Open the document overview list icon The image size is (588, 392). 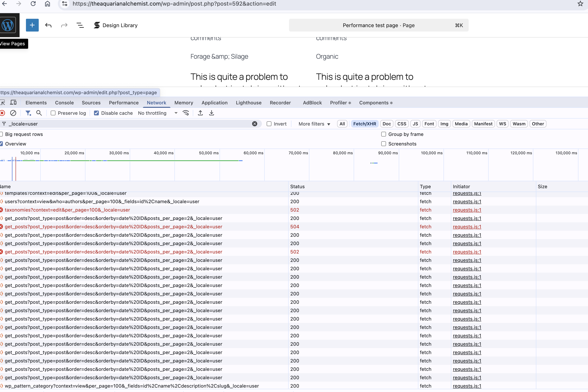click(80, 25)
